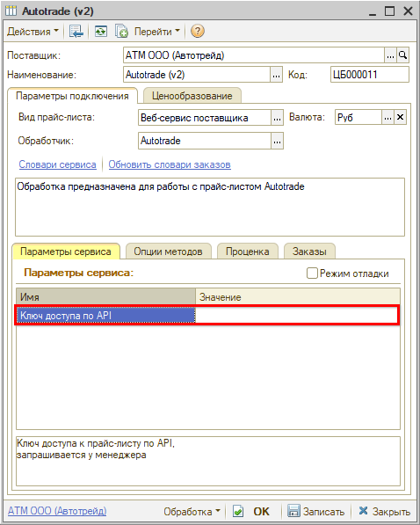Screen dimensions: 420x525
Task: Open the Проценка tab
Action: coord(247,252)
